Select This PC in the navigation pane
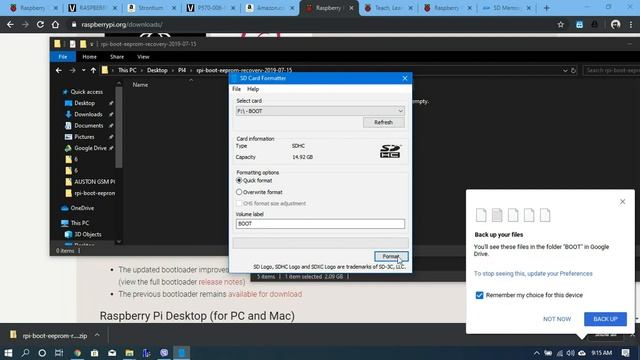This screenshot has height=360, width=640. coord(80,223)
